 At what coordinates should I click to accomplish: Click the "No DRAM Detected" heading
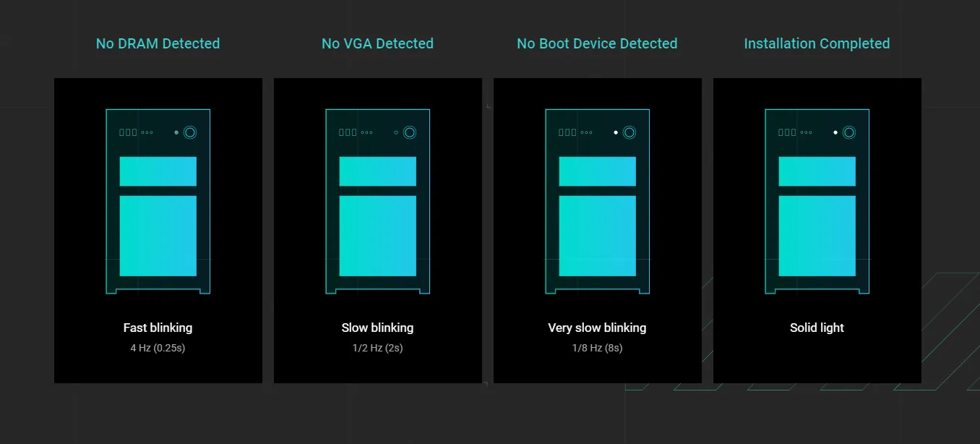158,43
